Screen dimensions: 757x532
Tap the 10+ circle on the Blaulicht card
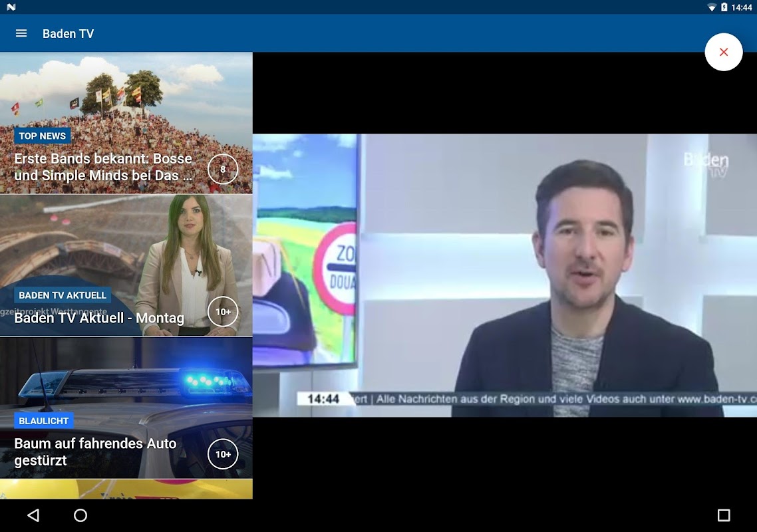click(x=223, y=454)
